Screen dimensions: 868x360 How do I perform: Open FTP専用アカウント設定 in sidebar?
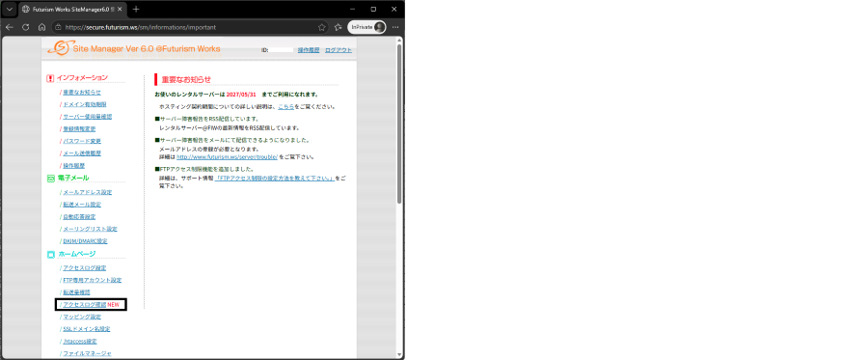(92, 280)
